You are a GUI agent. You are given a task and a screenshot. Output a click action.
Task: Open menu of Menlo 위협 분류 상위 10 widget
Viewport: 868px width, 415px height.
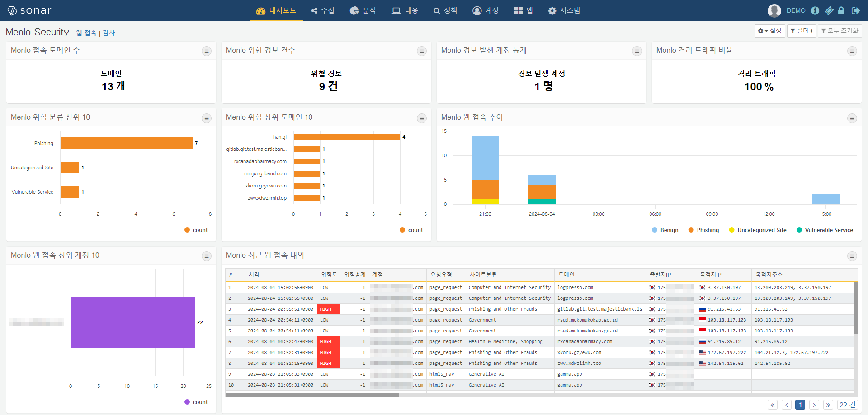pyautogui.click(x=207, y=118)
